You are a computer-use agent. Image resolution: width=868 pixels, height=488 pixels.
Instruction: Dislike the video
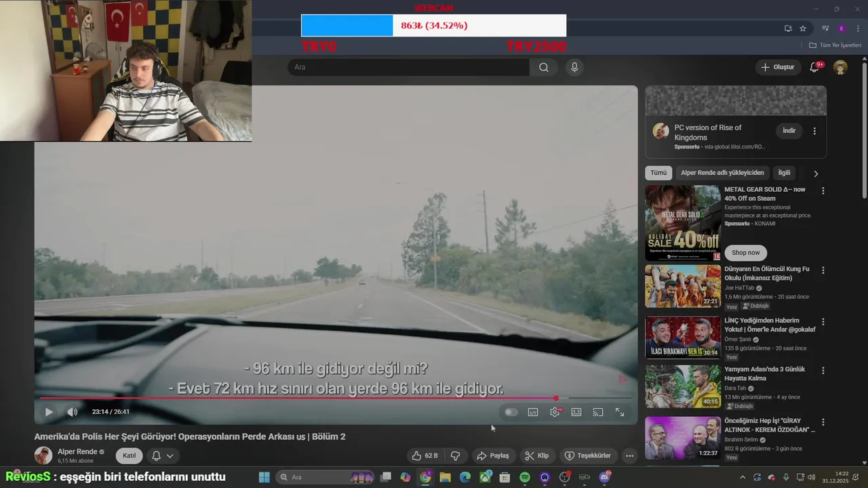[456, 455]
